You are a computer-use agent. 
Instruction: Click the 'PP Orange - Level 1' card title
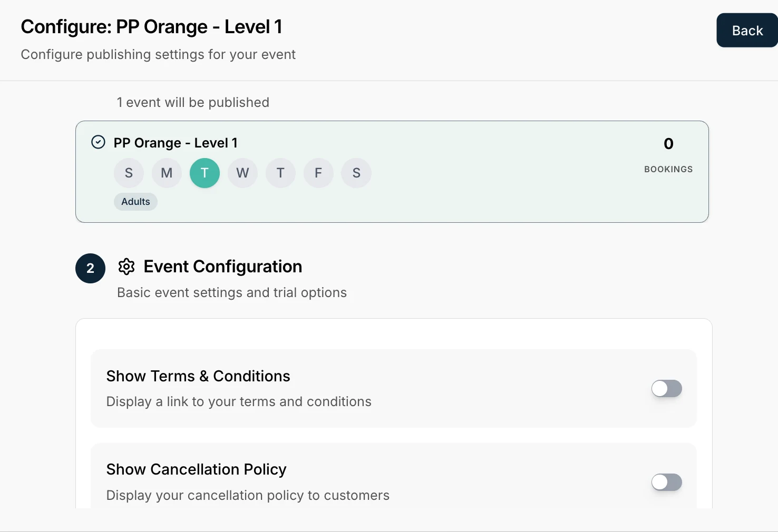tap(176, 143)
